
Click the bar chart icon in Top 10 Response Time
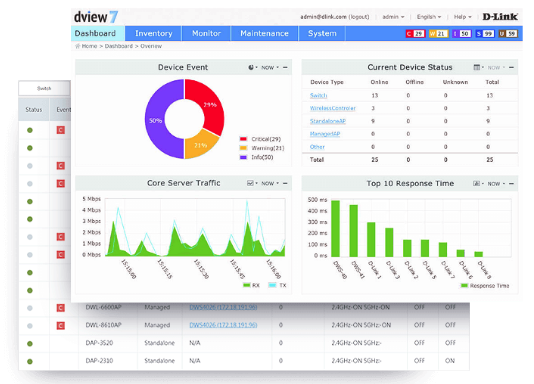click(x=476, y=183)
